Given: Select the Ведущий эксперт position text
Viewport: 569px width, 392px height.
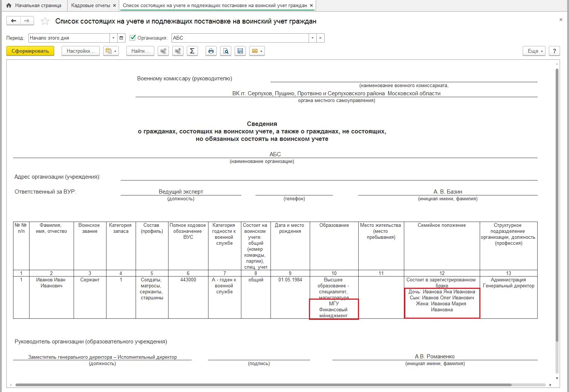Looking at the screenshot, I should [x=181, y=192].
